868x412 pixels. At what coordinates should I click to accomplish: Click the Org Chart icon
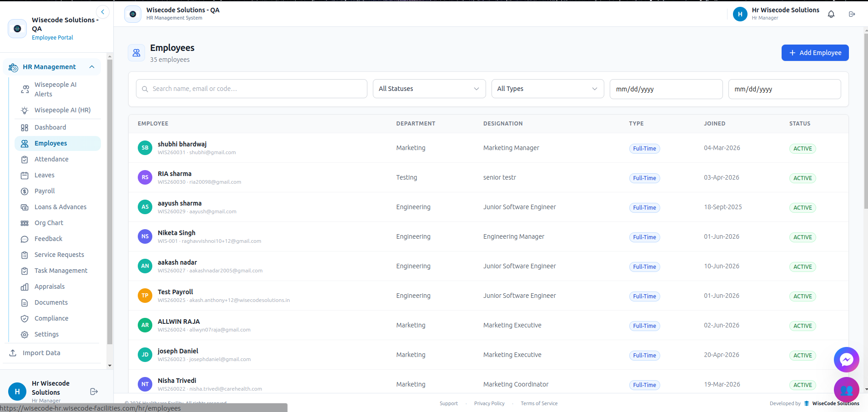(x=25, y=223)
